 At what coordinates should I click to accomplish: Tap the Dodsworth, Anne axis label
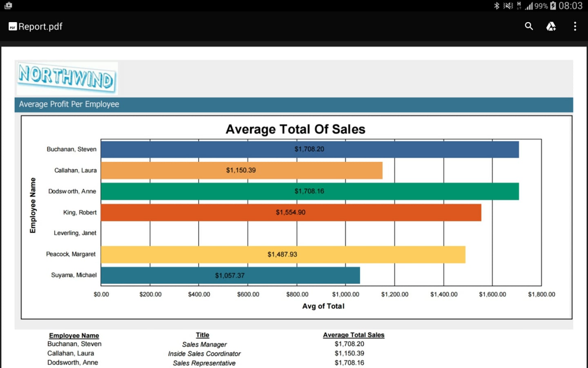point(72,191)
